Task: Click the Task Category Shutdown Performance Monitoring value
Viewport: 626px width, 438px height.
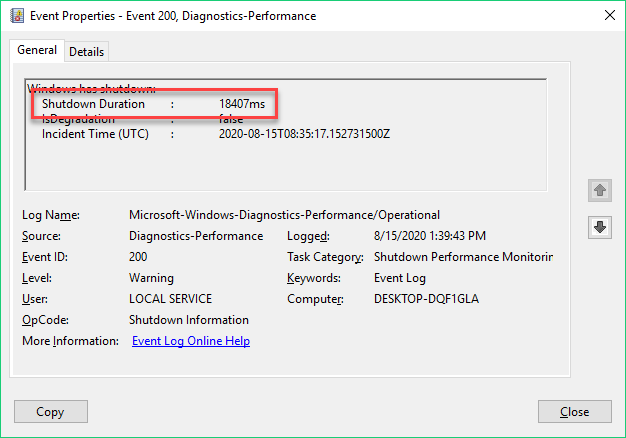Action: point(463,257)
